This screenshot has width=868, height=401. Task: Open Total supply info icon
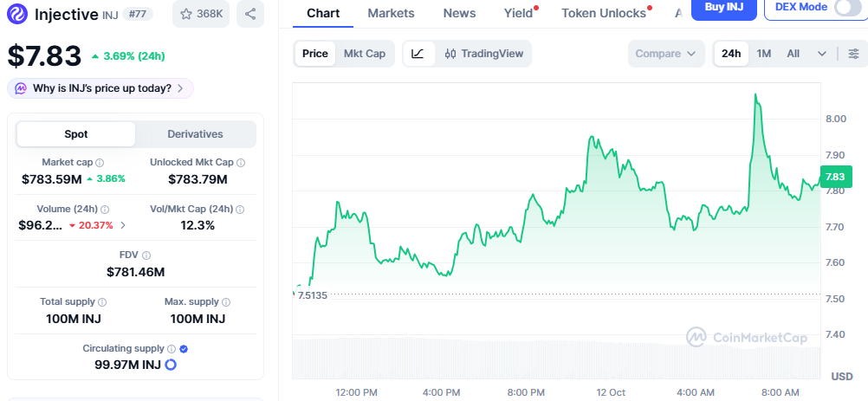(x=102, y=302)
